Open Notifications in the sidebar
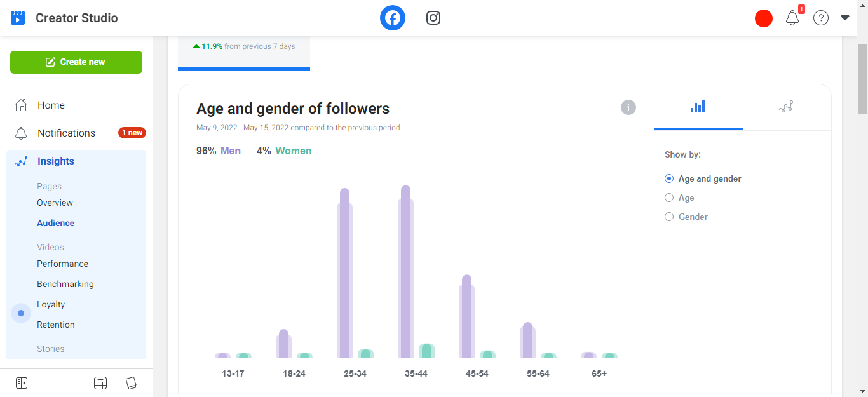 (x=66, y=133)
